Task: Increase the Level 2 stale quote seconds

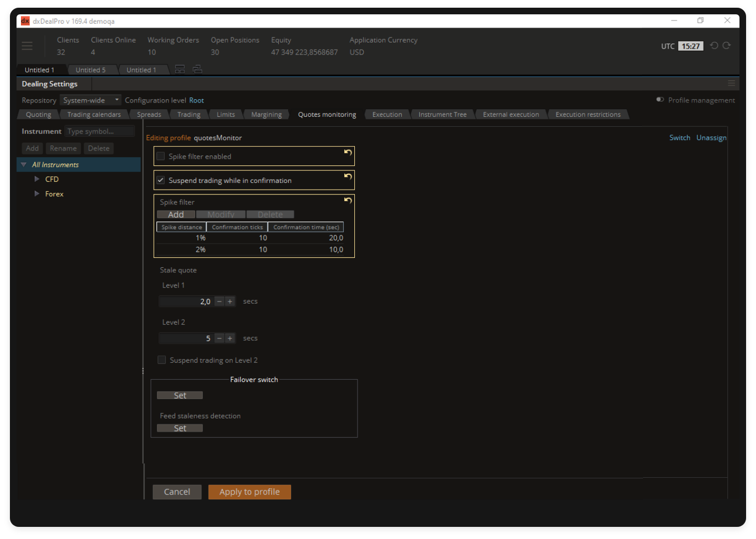Action: [x=230, y=338]
